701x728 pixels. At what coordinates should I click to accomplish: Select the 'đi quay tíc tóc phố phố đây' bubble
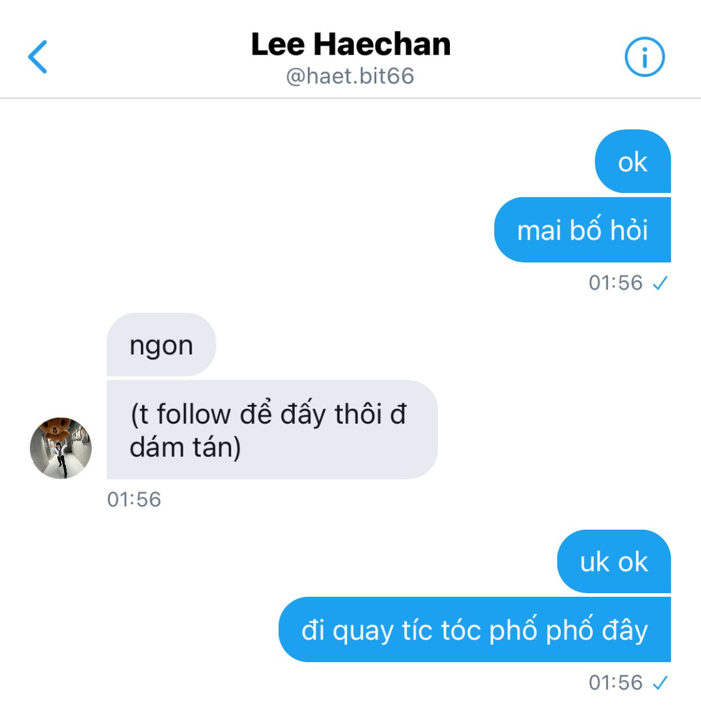point(475,630)
